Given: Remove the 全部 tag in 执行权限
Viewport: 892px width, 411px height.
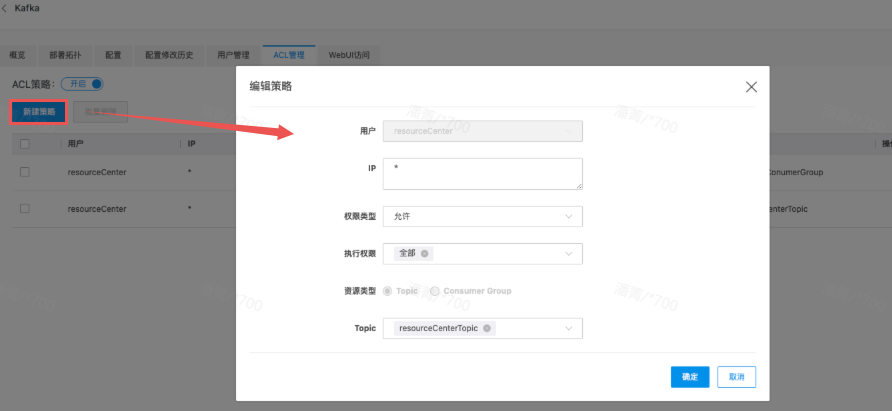Looking at the screenshot, I should click(424, 253).
